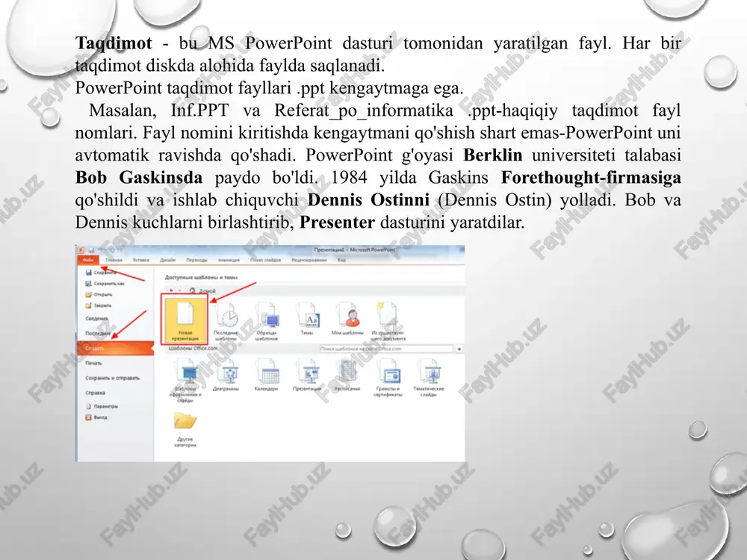
Task: Select the highlighted Создать section
Action: pos(115,348)
